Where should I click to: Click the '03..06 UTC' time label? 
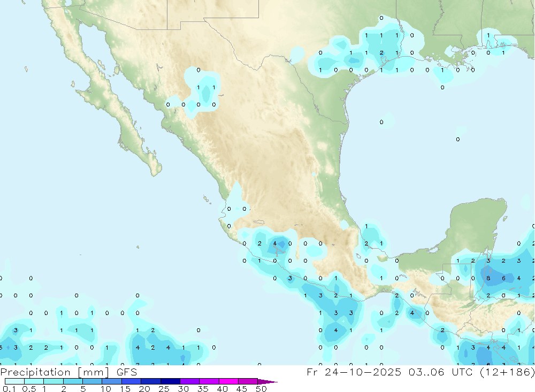coord(440,372)
